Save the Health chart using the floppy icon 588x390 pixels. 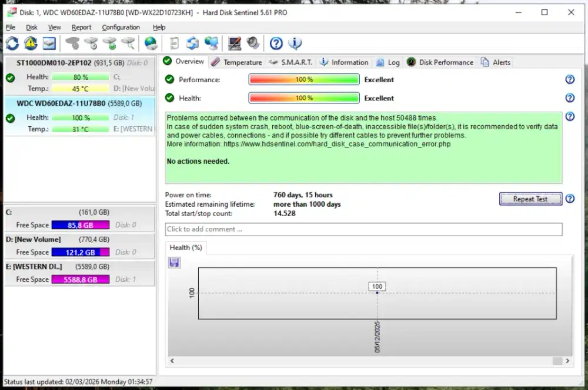point(174,263)
